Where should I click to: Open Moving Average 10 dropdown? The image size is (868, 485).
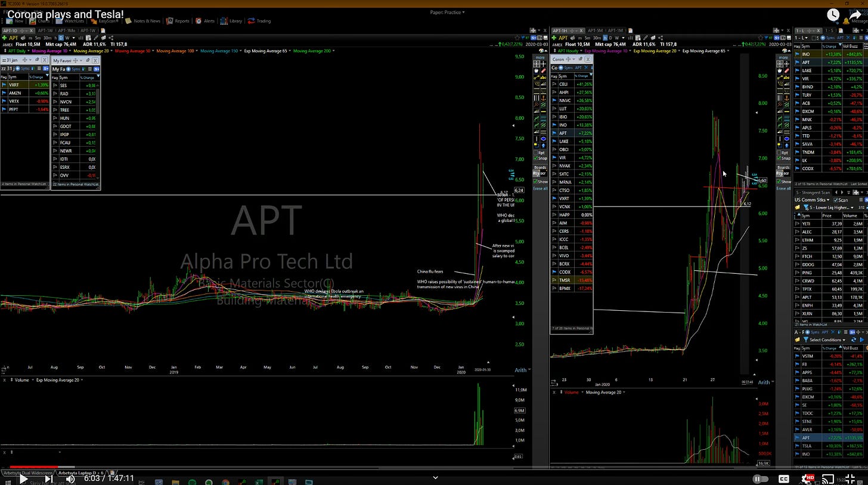pyautogui.click(x=69, y=51)
